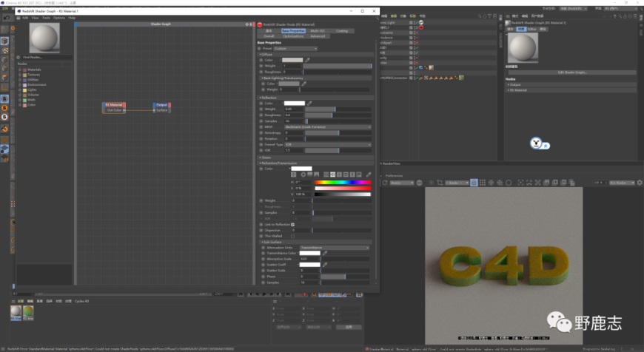
Task: Switch the color picker to picture mode
Action: tap(316, 175)
